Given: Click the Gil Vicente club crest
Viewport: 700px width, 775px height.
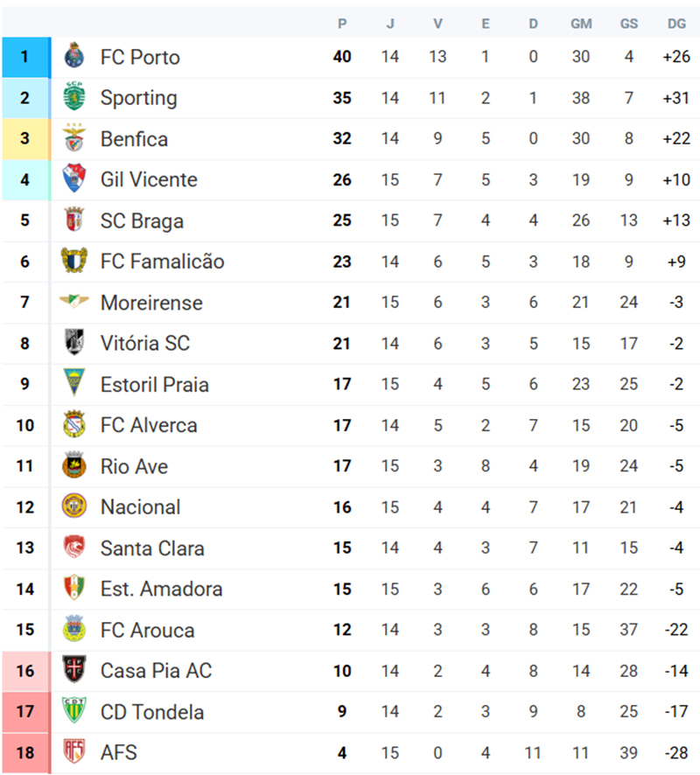Looking at the screenshot, I should [x=73, y=179].
